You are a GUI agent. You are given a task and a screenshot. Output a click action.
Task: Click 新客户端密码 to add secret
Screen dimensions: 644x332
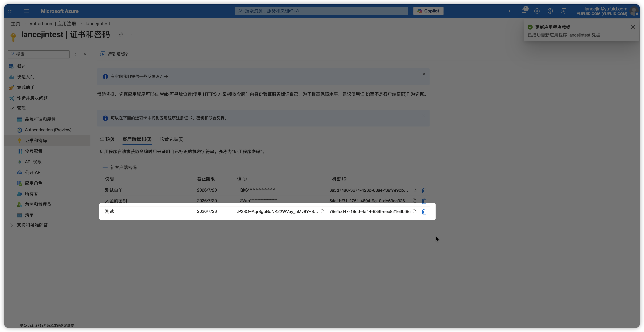[x=120, y=167]
